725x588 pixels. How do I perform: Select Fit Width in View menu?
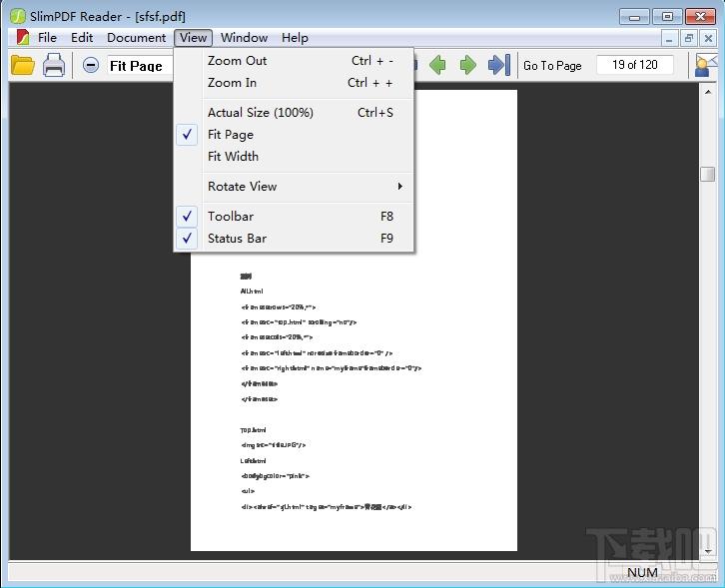(294, 157)
